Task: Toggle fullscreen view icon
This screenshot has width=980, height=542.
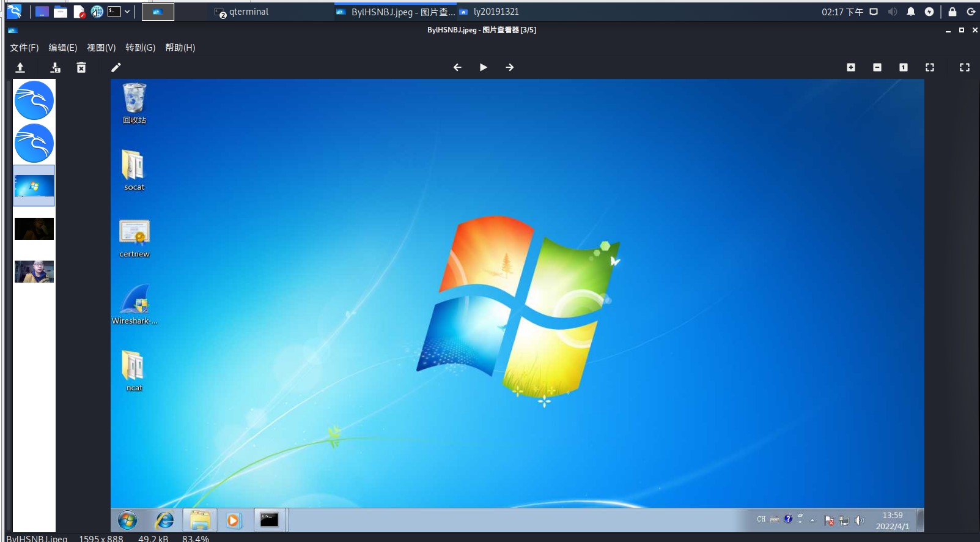Action: [x=965, y=67]
